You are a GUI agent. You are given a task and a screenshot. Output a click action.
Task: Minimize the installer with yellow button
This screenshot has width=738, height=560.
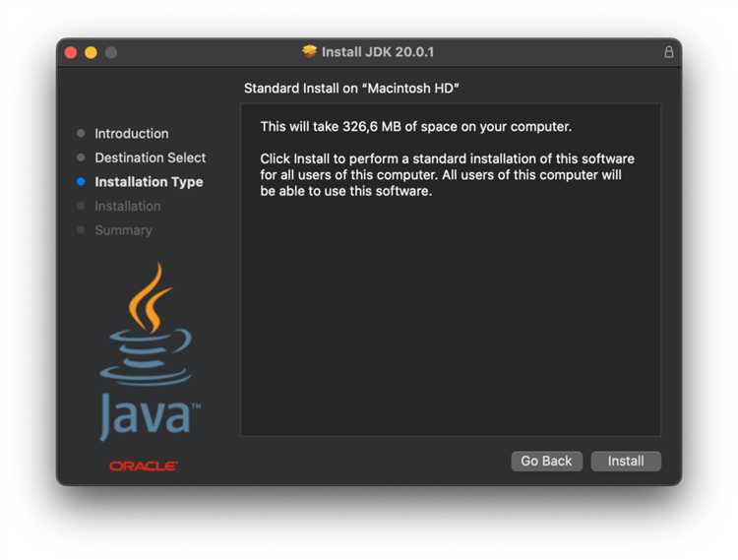[91, 52]
